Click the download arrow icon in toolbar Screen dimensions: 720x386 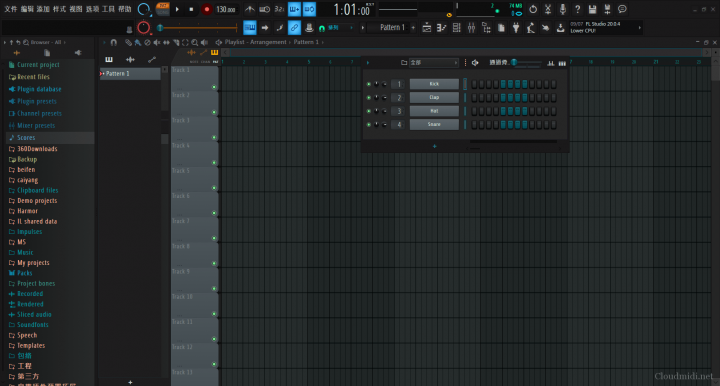pyautogui.click(x=561, y=28)
